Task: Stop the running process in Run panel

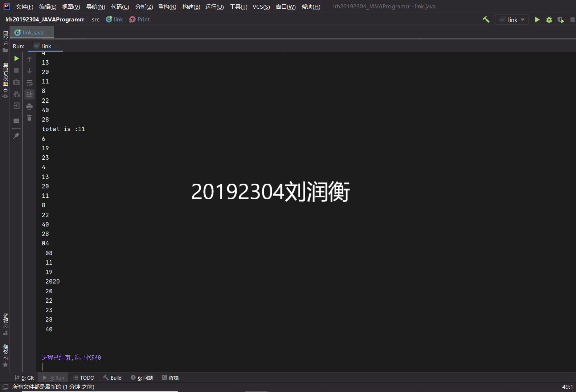Action: coord(16,70)
